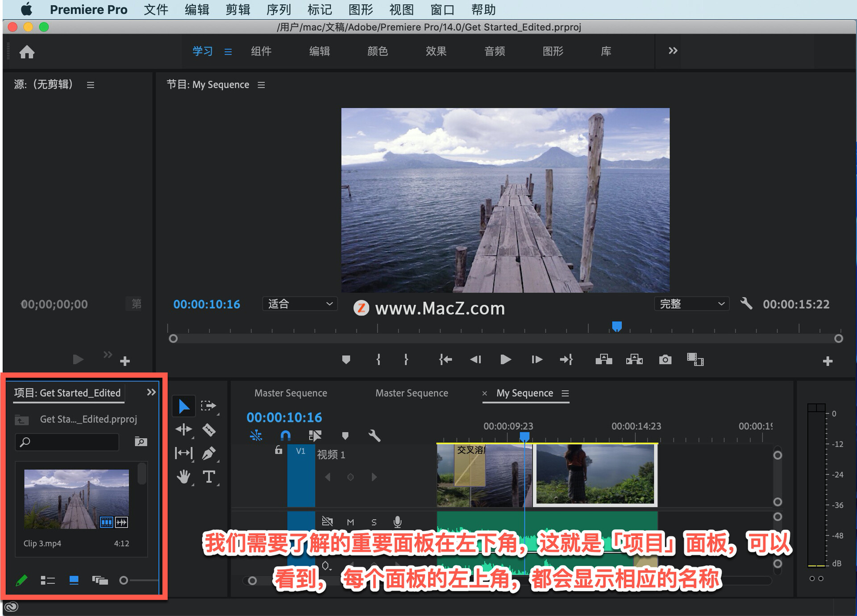Viewport: 857px width, 616px height.
Task: Expand workspace overflow chevrons
Action: point(673,51)
